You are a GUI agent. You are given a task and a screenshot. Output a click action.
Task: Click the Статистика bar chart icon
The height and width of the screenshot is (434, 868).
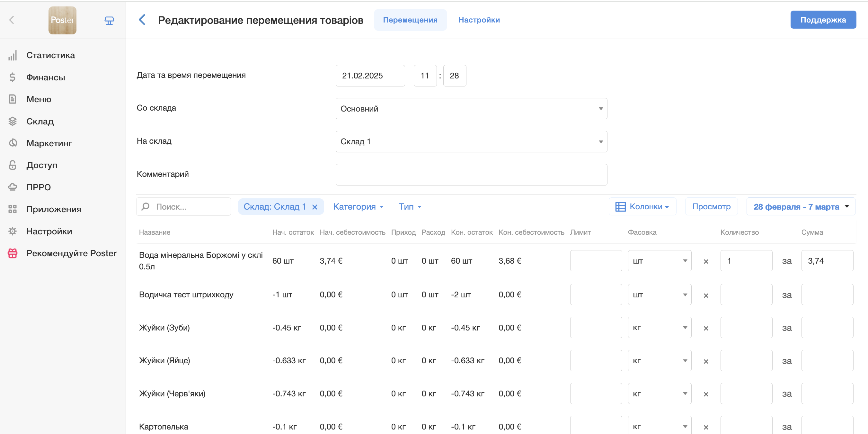pos(13,55)
